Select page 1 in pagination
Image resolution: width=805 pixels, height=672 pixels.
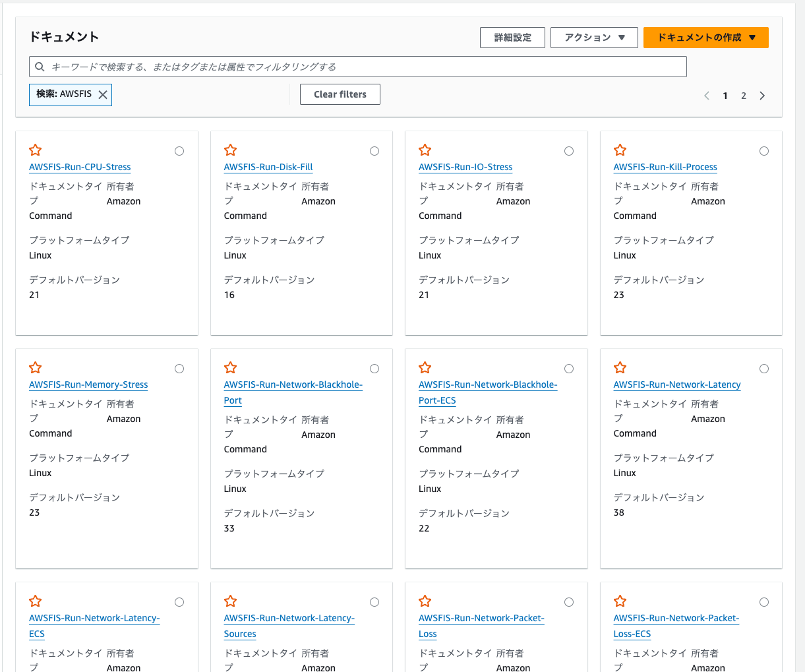tap(725, 96)
